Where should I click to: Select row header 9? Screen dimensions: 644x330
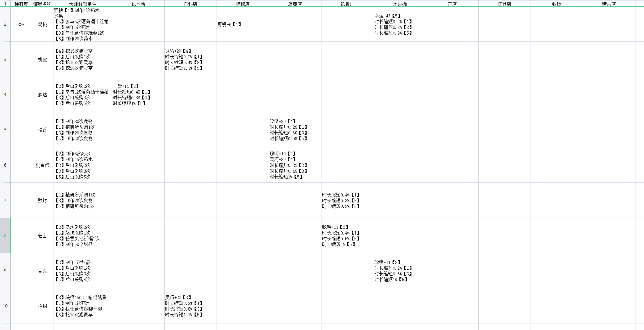(x=5, y=271)
